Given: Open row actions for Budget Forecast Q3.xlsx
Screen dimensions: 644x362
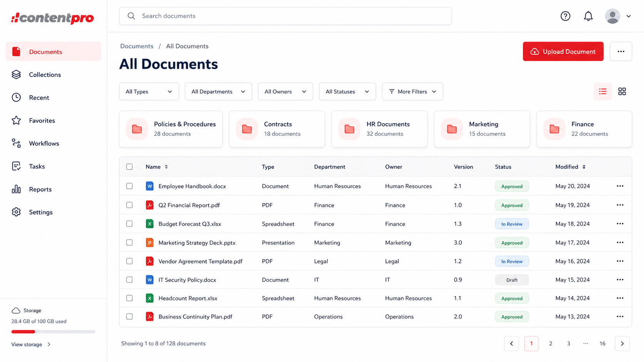Looking at the screenshot, I should (x=620, y=224).
